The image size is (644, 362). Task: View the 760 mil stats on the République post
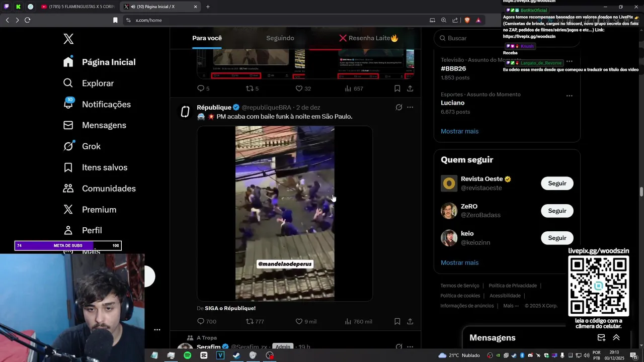pos(358,321)
